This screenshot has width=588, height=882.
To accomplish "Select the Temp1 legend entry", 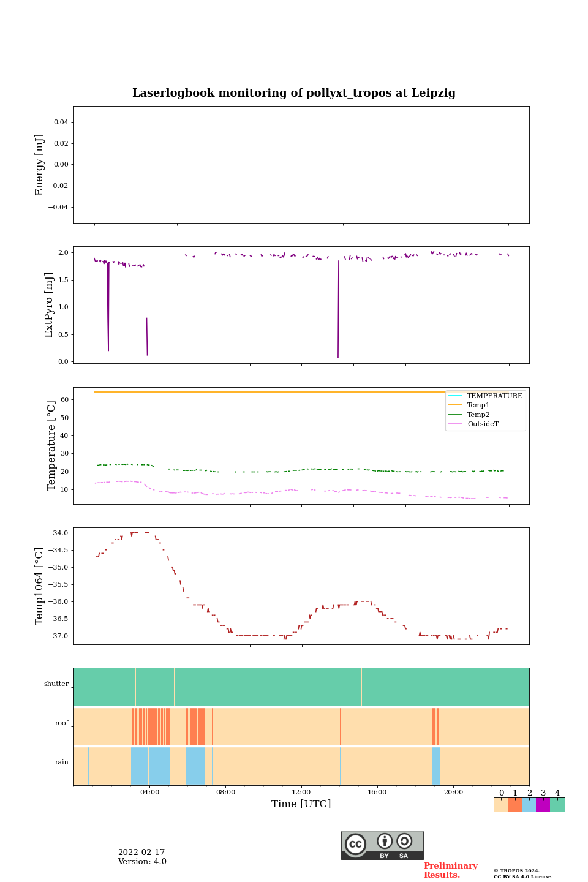I will pos(478,405).
